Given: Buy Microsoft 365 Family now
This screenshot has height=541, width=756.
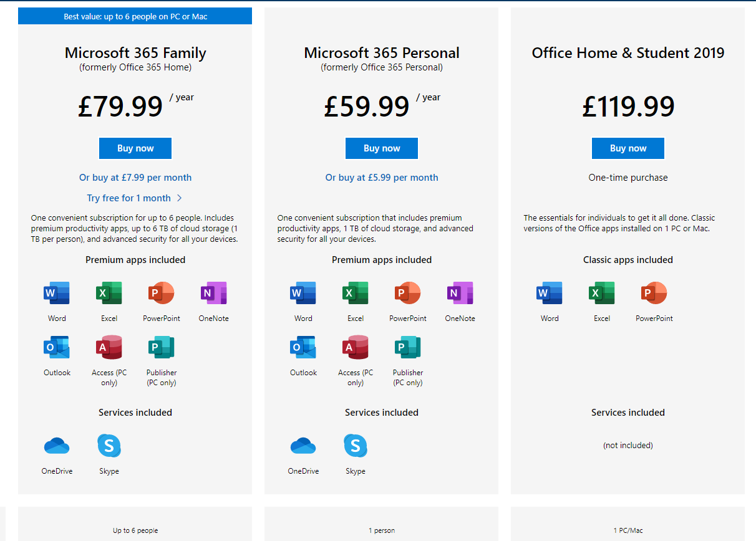Looking at the screenshot, I should pos(135,148).
